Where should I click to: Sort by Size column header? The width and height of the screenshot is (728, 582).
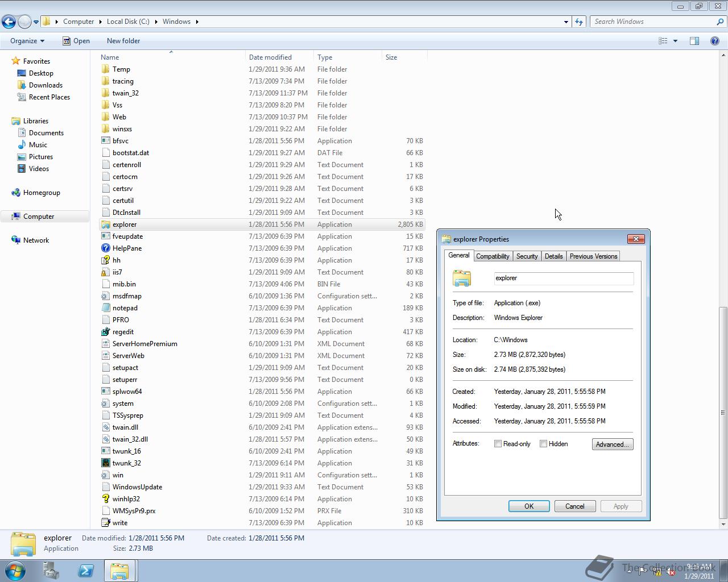click(404, 57)
